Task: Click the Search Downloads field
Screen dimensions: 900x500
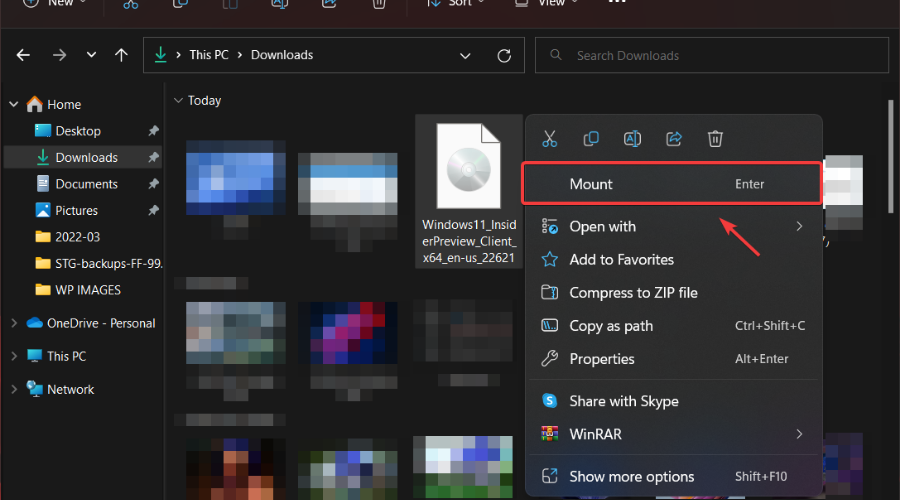Action: coord(712,55)
